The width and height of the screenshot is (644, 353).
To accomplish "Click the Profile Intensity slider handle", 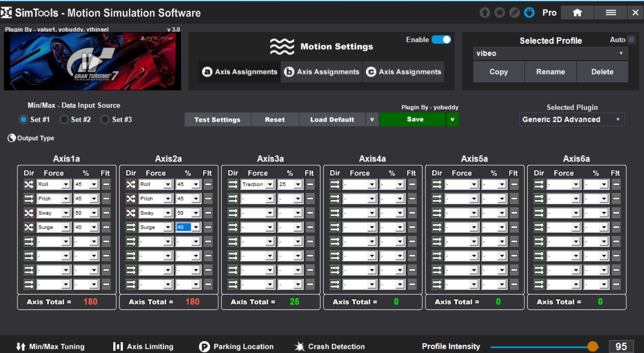I will (593, 347).
